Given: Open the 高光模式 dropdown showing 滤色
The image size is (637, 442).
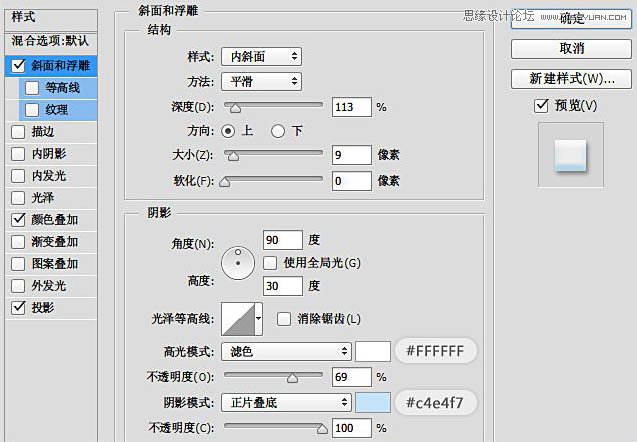Looking at the screenshot, I should pos(286,351).
